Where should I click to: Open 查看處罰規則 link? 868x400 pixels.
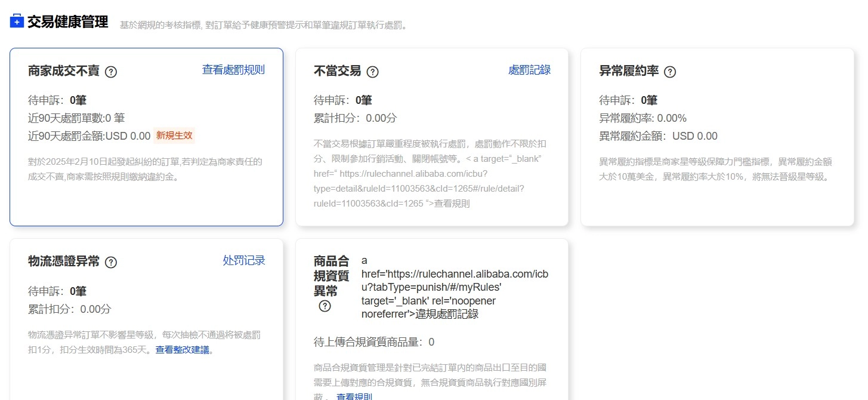(233, 70)
